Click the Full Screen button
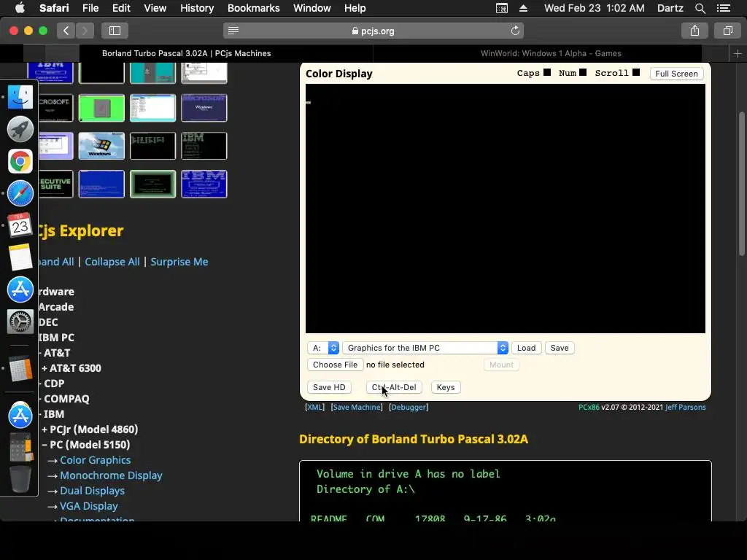Viewport: 747px width, 560px height. (x=676, y=74)
